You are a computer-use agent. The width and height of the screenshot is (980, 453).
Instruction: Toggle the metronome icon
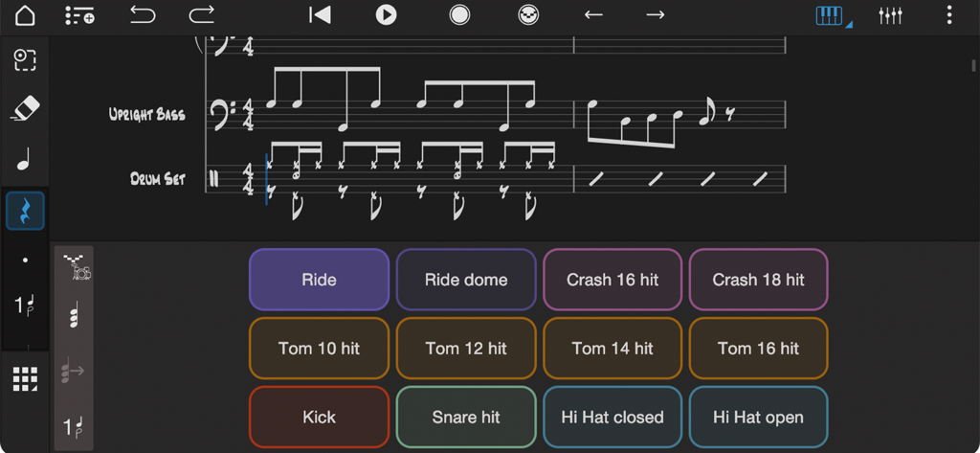point(528,15)
